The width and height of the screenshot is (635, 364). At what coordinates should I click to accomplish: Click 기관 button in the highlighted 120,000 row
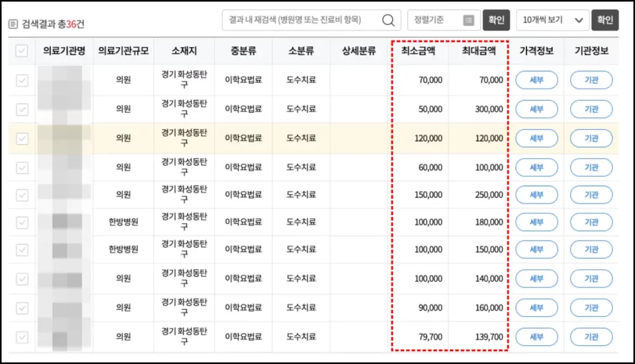pyautogui.click(x=591, y=138)
